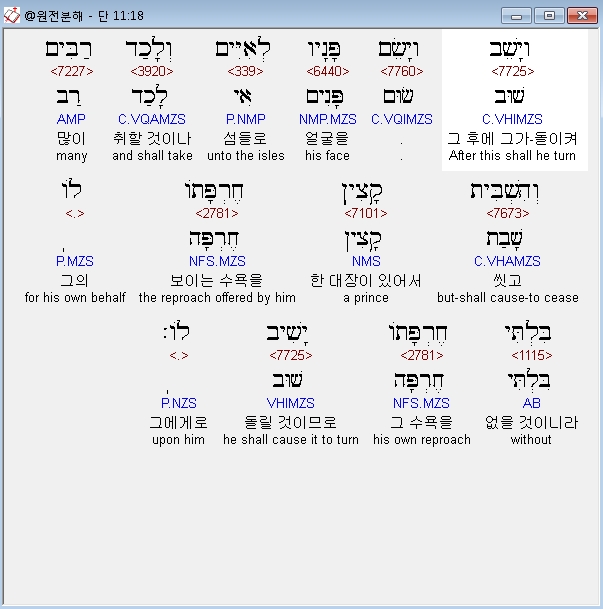Click Strong's number <7725> in the highlighted cell
This screenshot has width=603, height=609.
coord(513,71)
